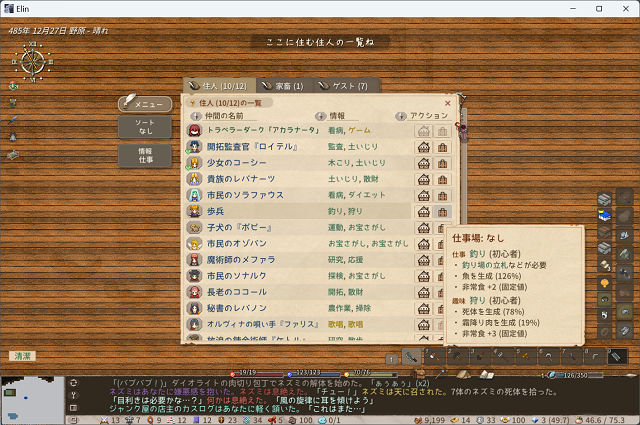Click the ソート なし sort button

(145, 127)
